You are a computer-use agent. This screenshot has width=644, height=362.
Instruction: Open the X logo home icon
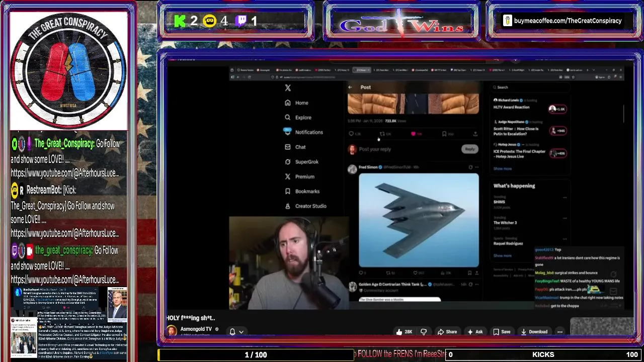tap(288, 88)
